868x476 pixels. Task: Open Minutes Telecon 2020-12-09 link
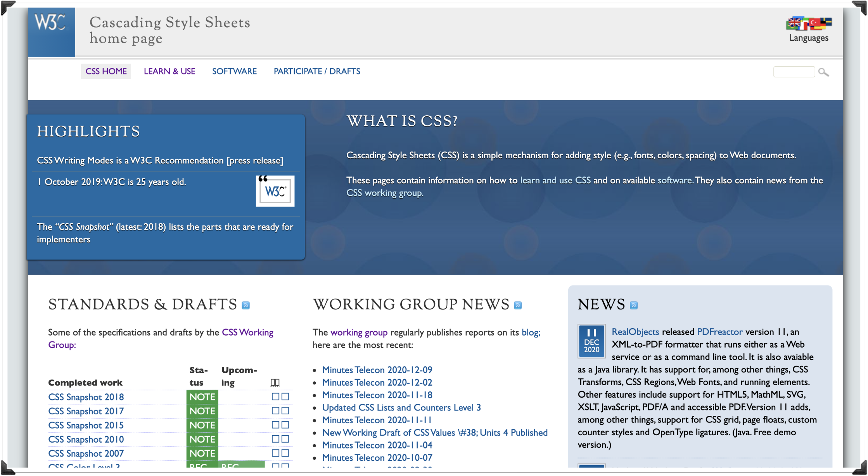click(377, 370)
